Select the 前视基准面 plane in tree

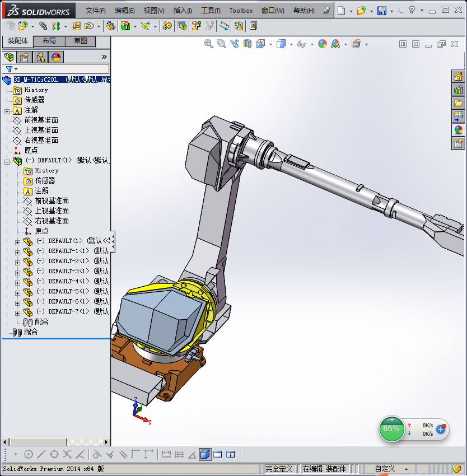pos(41,120)
